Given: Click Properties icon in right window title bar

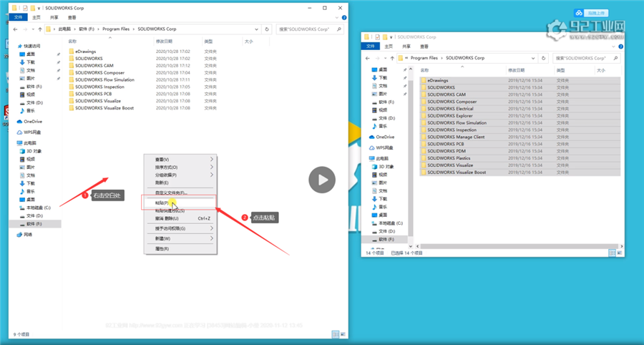Looking at the screenshot, I should click(x=377, y=37).
